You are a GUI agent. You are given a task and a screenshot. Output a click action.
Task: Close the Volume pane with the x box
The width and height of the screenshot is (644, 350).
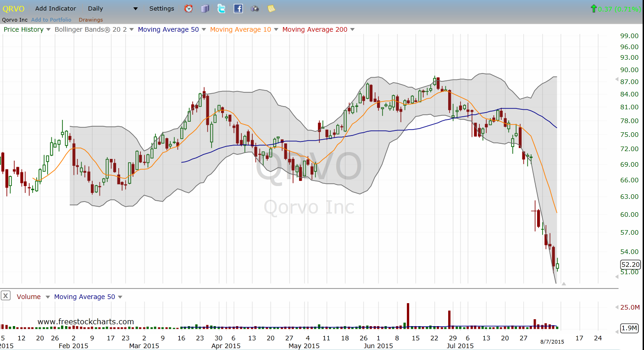pos(6,296)
